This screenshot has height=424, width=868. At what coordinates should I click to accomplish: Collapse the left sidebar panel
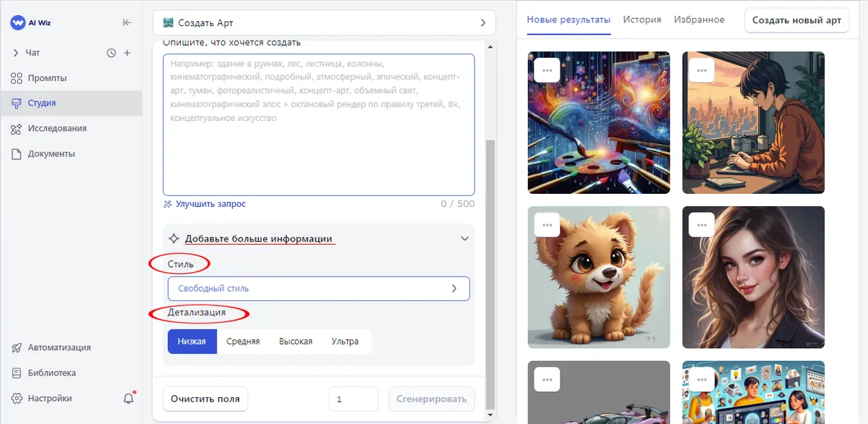127,22
